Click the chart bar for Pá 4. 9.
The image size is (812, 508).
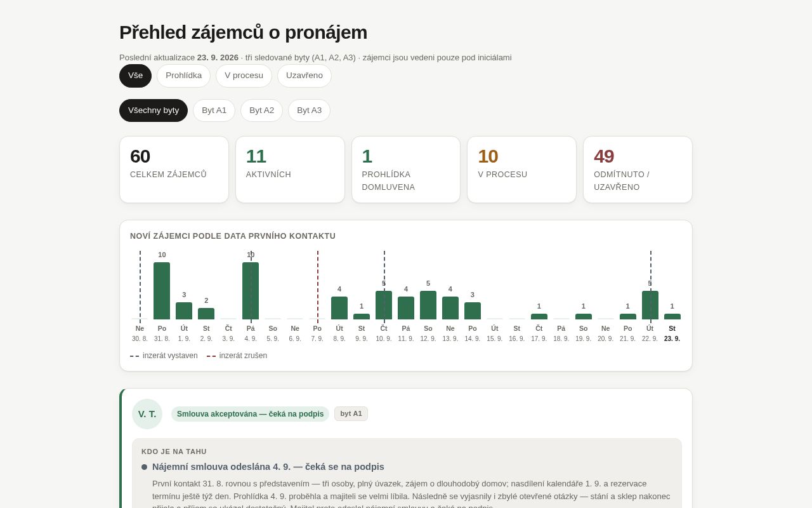click(251, 291)
